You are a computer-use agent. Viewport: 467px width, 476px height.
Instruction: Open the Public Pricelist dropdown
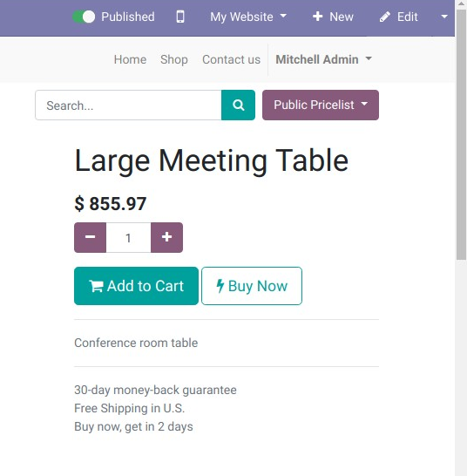tap(321, 105)
